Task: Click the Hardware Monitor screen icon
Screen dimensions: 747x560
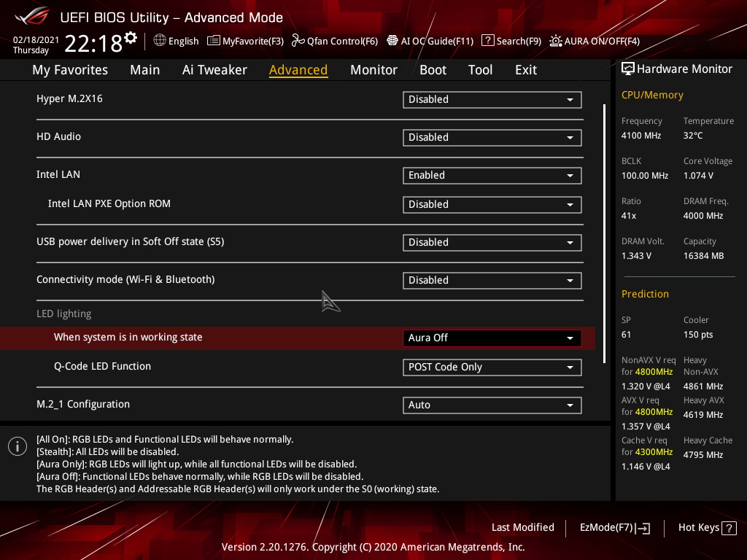Action: pos(628,69)
